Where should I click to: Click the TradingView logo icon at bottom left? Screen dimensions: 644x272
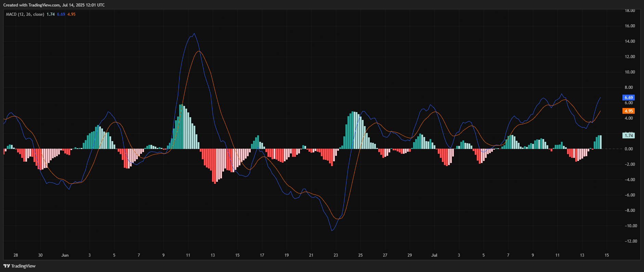(x=6, y=266)
